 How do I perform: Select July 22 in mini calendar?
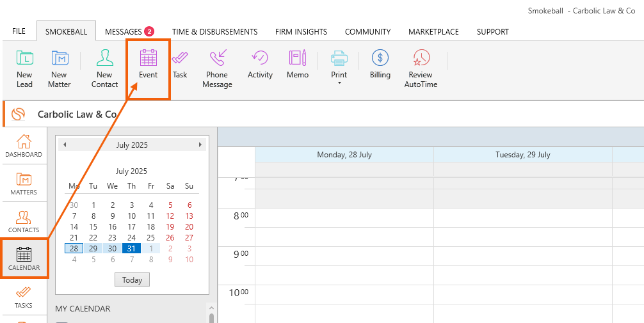coord(93,238)
